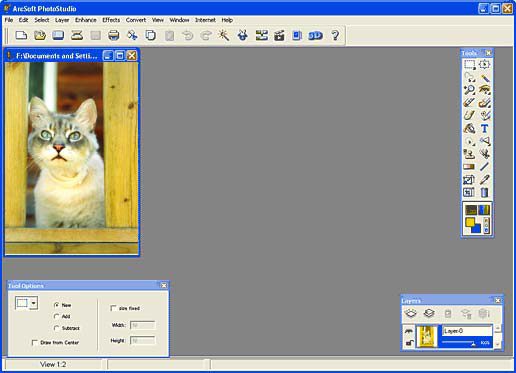The image size is (516, 373).
Task: Close the Tool Options panel
Action: pyautogui.click(x=164, y=286)
